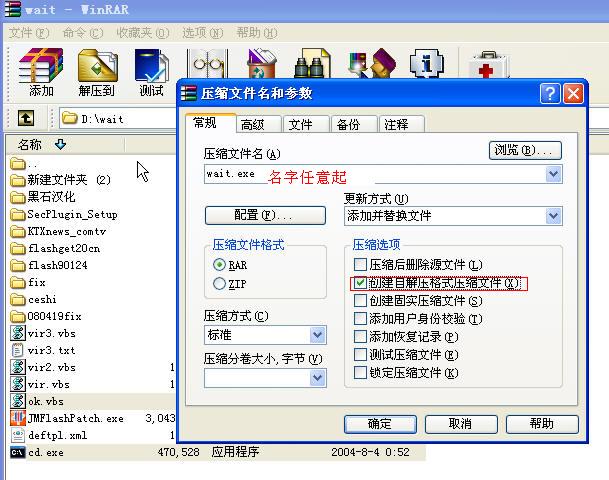Screen dimensions: 609x480
Task: Enable 添加恢复记录 checkbox
Action: click(360, 336)
